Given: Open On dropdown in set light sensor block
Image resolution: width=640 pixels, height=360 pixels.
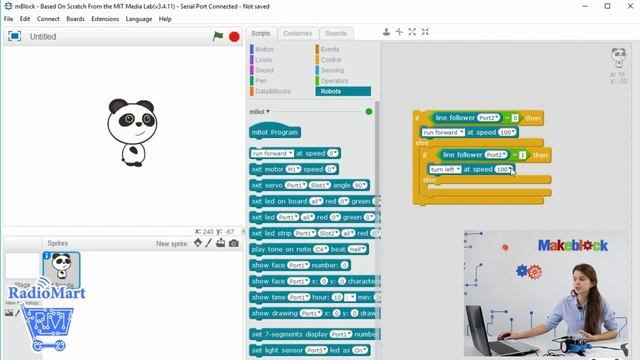Looking at the screenshot, I should click(x=360, y=350).
